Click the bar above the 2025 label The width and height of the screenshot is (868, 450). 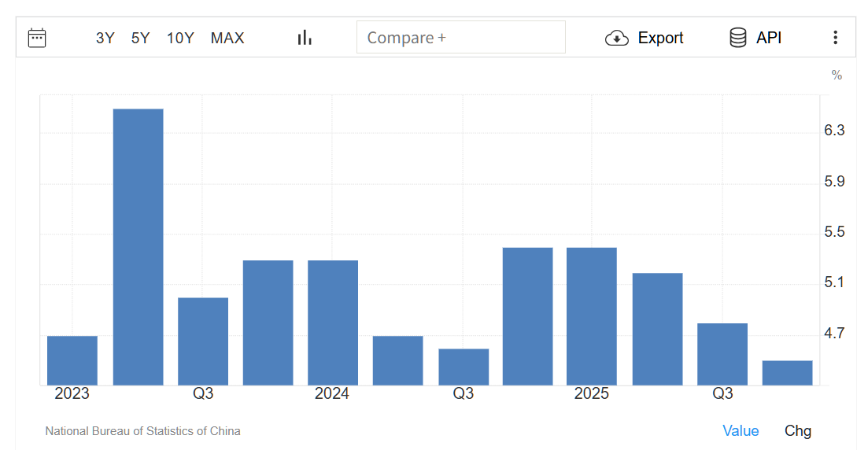[592, 316]
